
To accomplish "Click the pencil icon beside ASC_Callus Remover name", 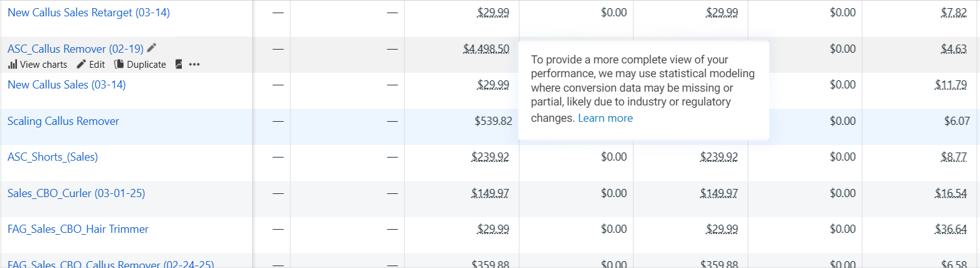I will click(152, 48).
